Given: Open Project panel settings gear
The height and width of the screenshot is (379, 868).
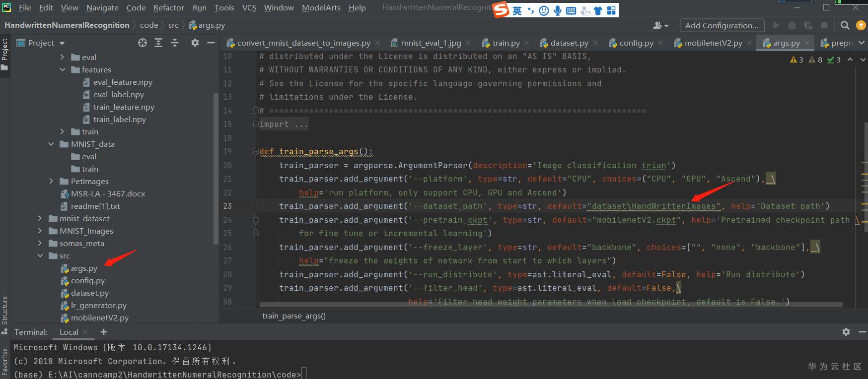Looking at the screenshot, I should [x=195, y=43].
